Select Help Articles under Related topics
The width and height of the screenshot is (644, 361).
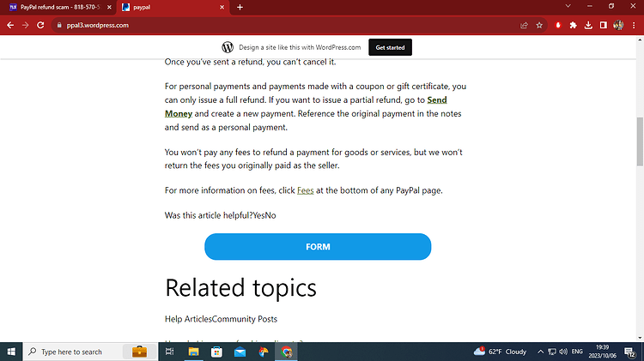pos(188,319)
